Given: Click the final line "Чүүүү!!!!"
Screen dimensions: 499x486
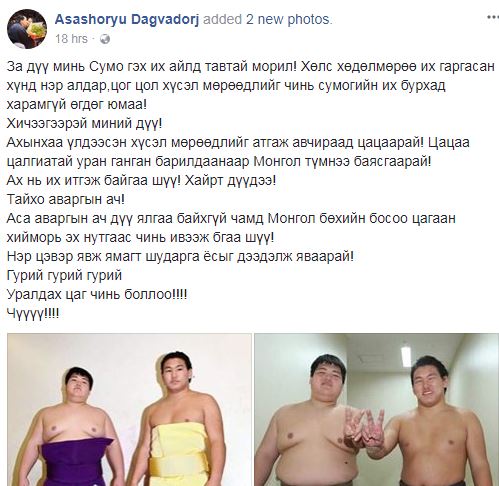Looking at the screenshot, I should pos(33,313).
